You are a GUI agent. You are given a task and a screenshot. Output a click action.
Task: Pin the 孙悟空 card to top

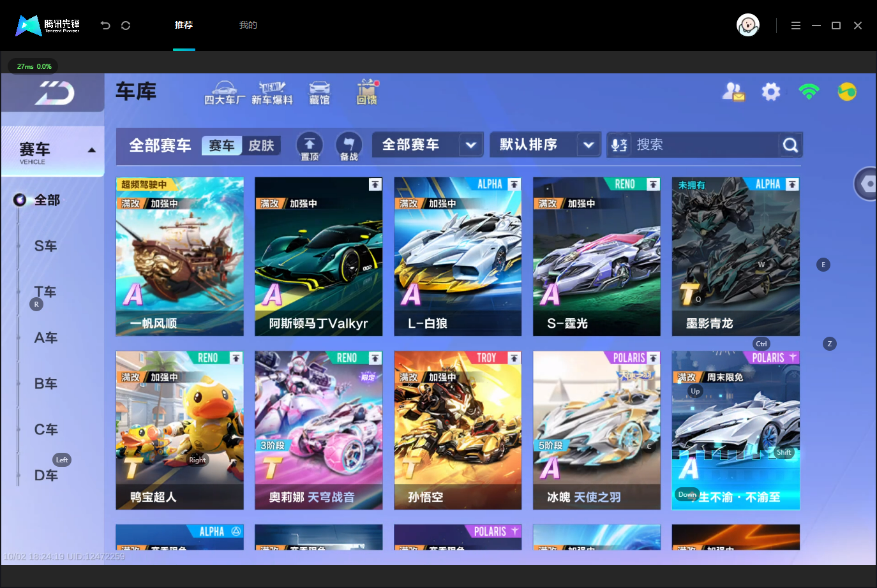pos(514,358)
